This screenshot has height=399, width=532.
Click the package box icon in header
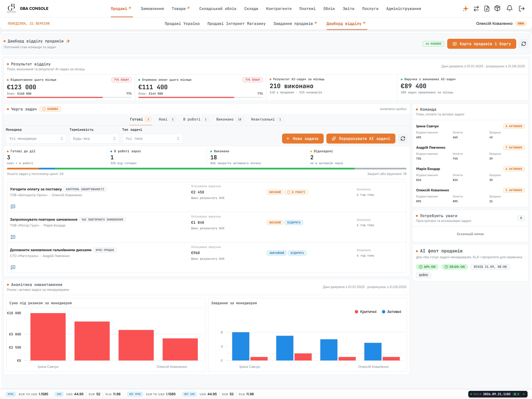pos(497,9)
